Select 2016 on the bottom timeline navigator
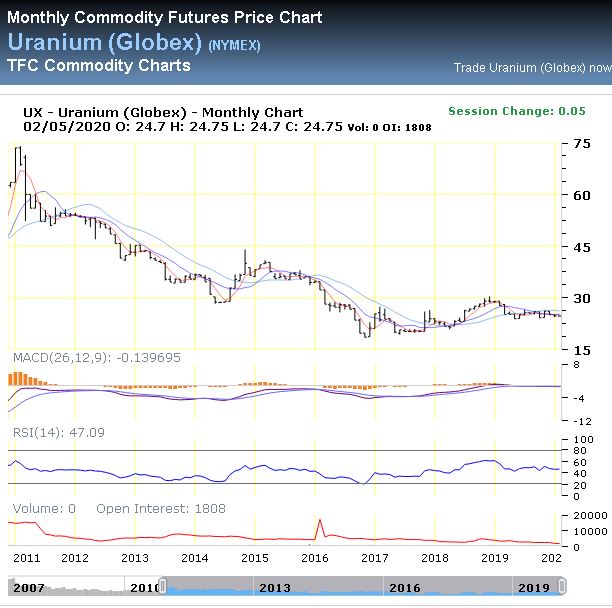The image size is (612, 608). [403, 588]
